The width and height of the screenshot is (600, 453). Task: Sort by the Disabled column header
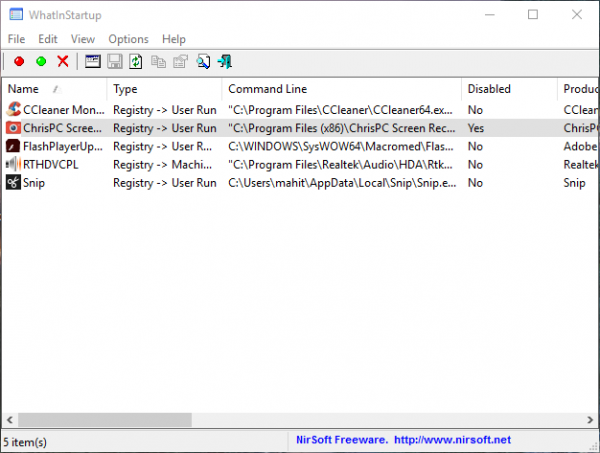(509, 89)
